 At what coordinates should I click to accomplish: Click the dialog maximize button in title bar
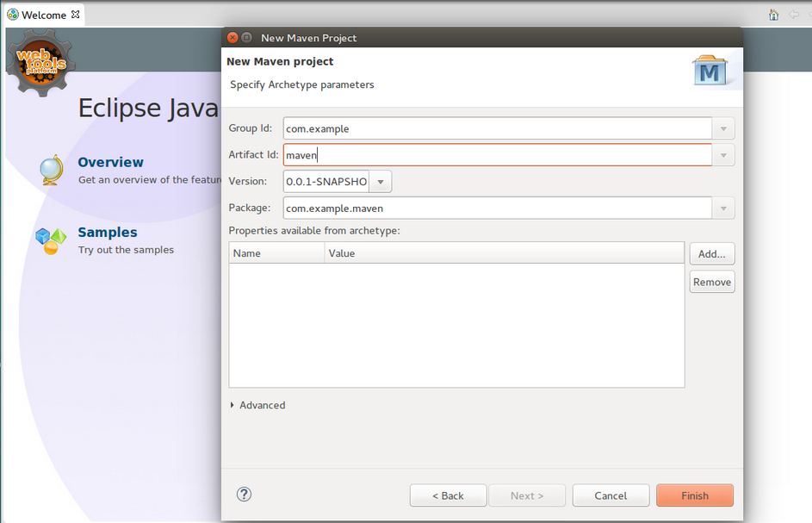tap(247, 37)
